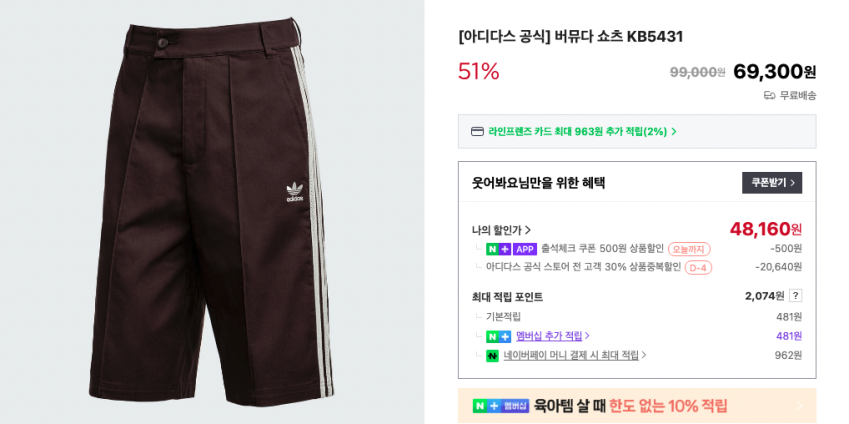
Task: Click the D-4 coupon deadline badge
Action: point(698,267)
